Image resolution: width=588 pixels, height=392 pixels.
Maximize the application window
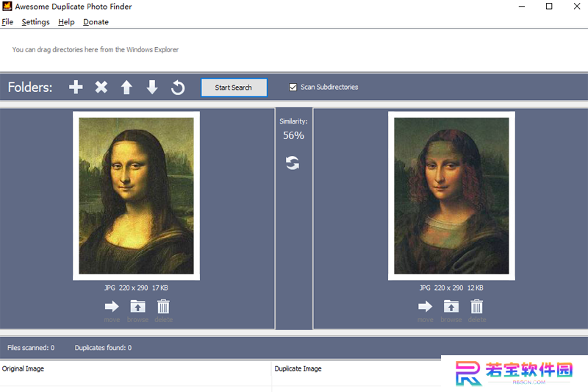click(x=549, y=7)
